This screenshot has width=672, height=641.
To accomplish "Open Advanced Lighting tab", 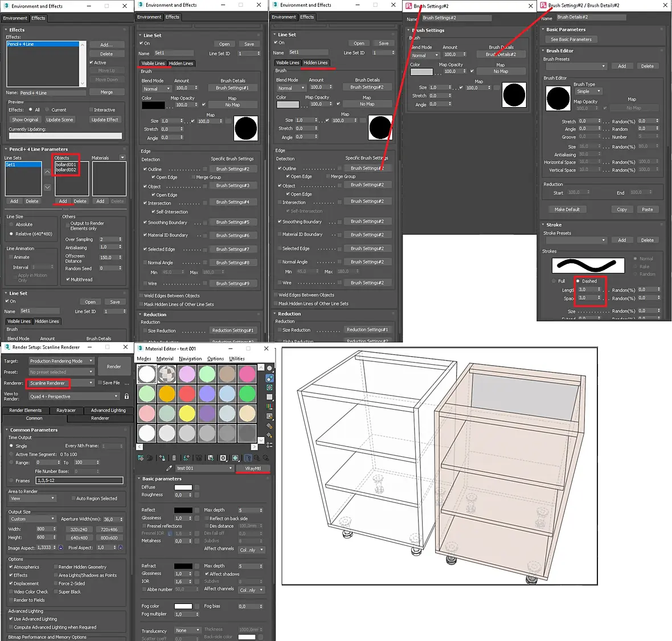I will [x=108, y=410].
